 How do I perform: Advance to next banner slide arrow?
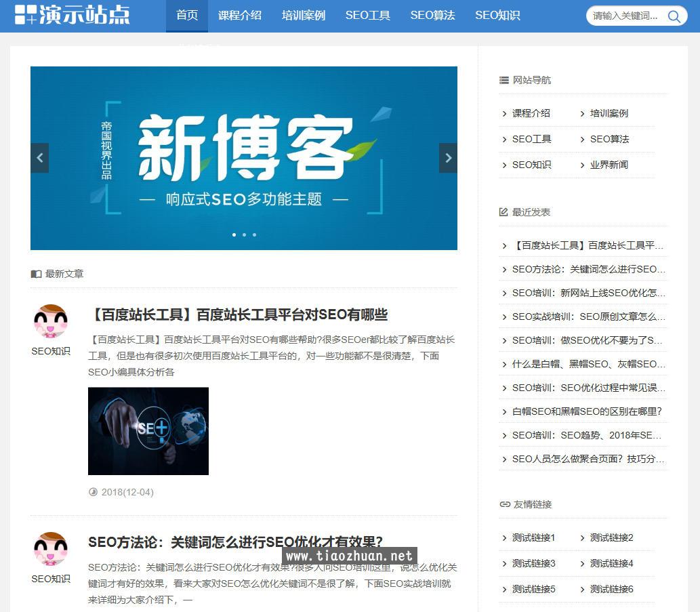[x=448, y=158]
